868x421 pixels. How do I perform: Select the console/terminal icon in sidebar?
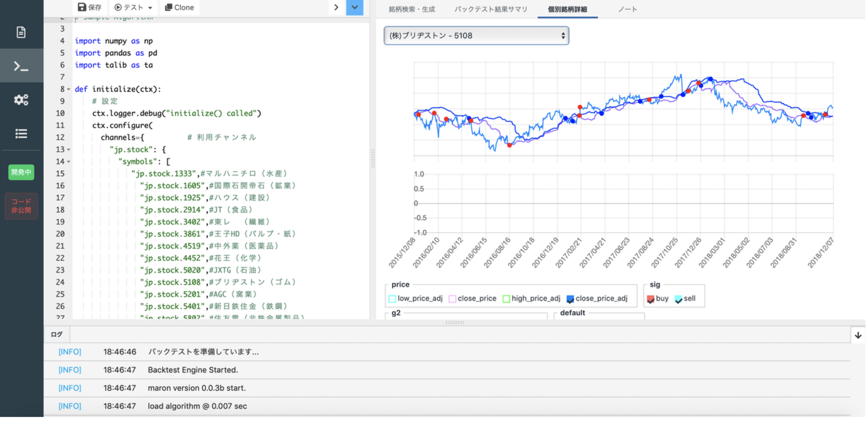point(21,65)
